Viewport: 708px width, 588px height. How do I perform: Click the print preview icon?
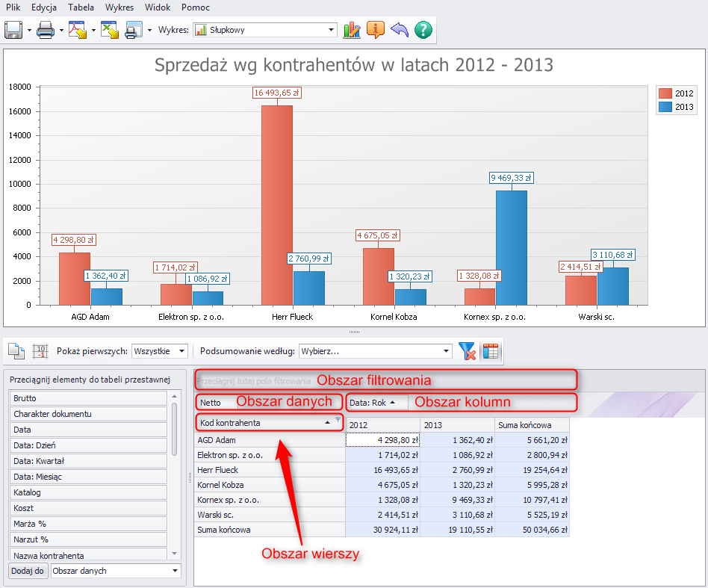point(134,30)
